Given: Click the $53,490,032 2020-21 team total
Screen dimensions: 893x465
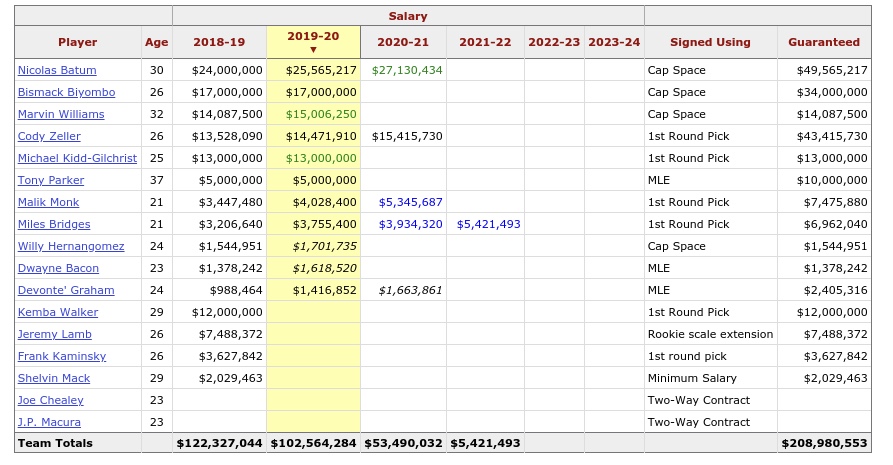Looking at the screenshot, I should tap(403, 443).
